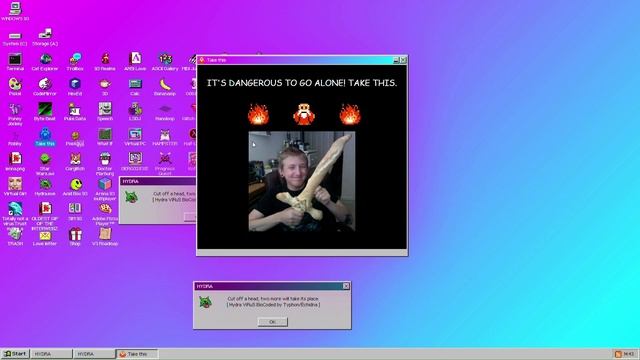The image size is (640, 360).
Task: Click OK in the front HYDRA dialog
Action: coord(272,322)
